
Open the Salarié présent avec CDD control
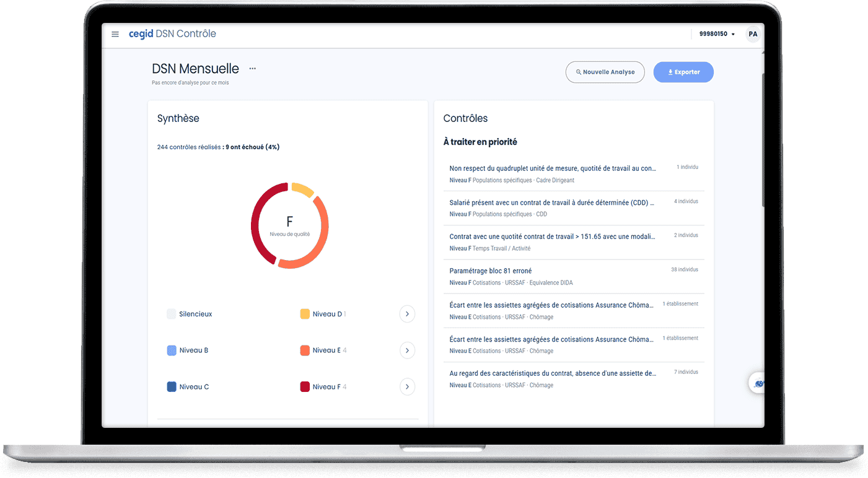pyautogui.click(x=551, y=202)
